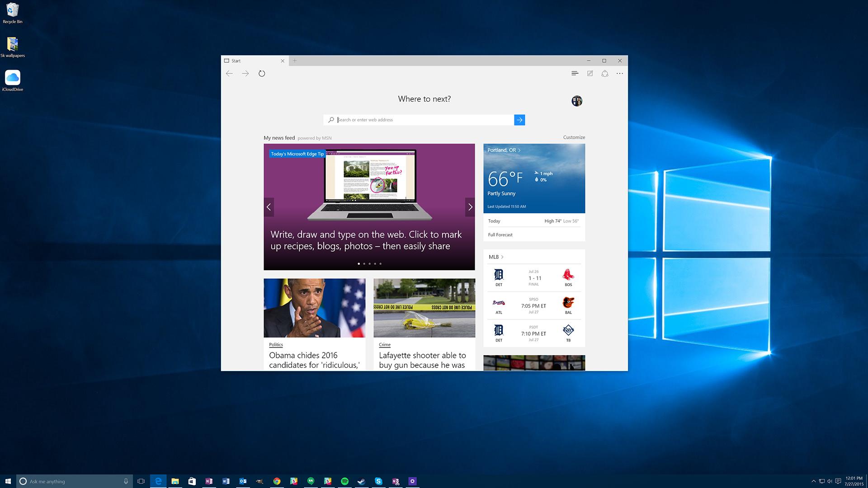
Task: Click the Start tab in Edge browser
Action: click(x=250, y=60)
